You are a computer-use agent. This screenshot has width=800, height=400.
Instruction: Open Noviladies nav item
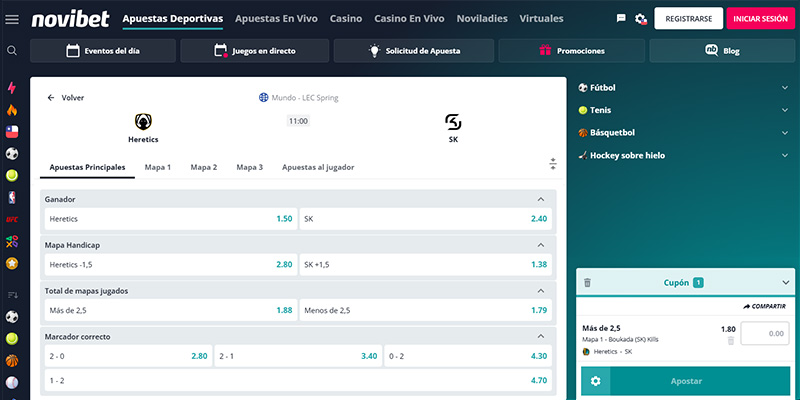[x=482, y=19]
